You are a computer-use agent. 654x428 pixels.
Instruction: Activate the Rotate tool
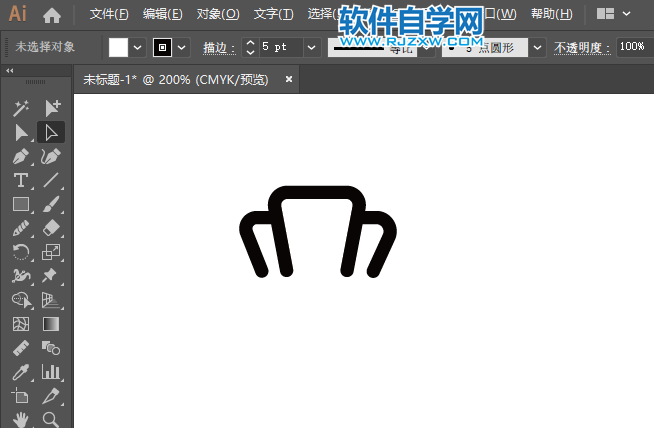(21, 252)
